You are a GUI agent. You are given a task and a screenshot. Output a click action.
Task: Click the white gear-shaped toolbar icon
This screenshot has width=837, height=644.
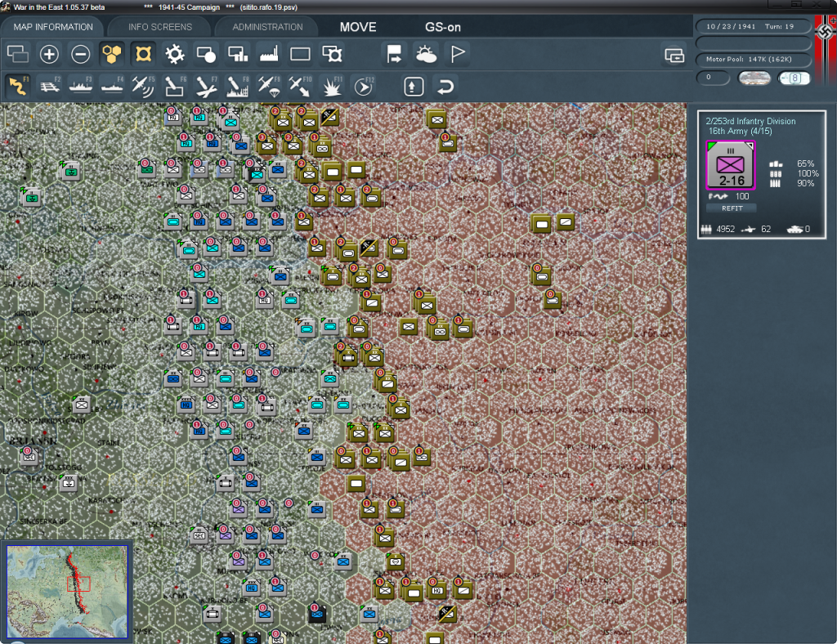(x=175, y=54)
